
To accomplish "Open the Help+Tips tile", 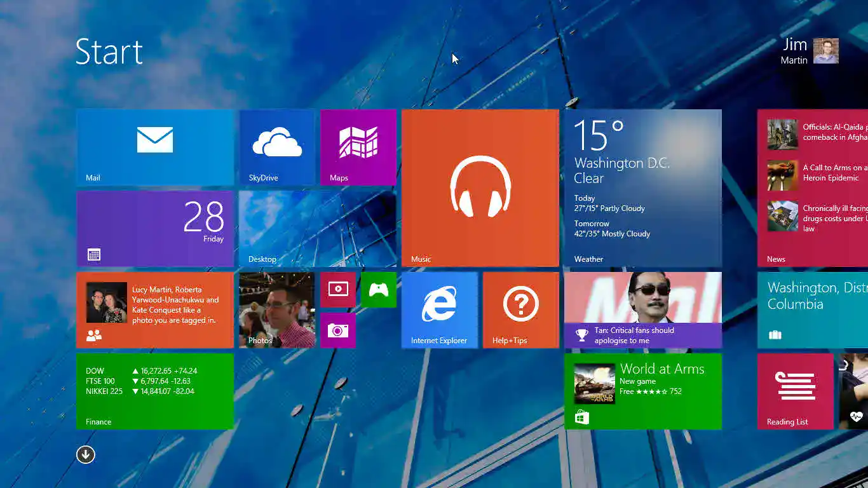I will click(520, 310).
